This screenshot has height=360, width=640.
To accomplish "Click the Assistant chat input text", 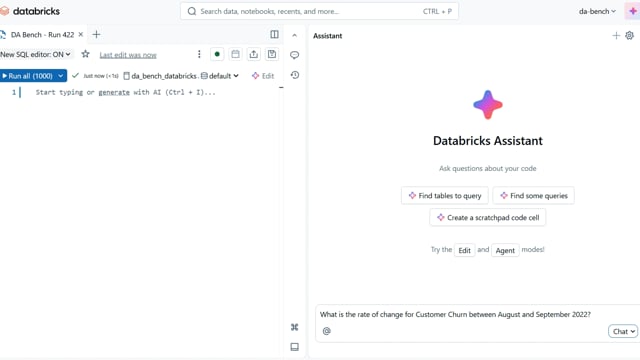I will tap(455, 314).
